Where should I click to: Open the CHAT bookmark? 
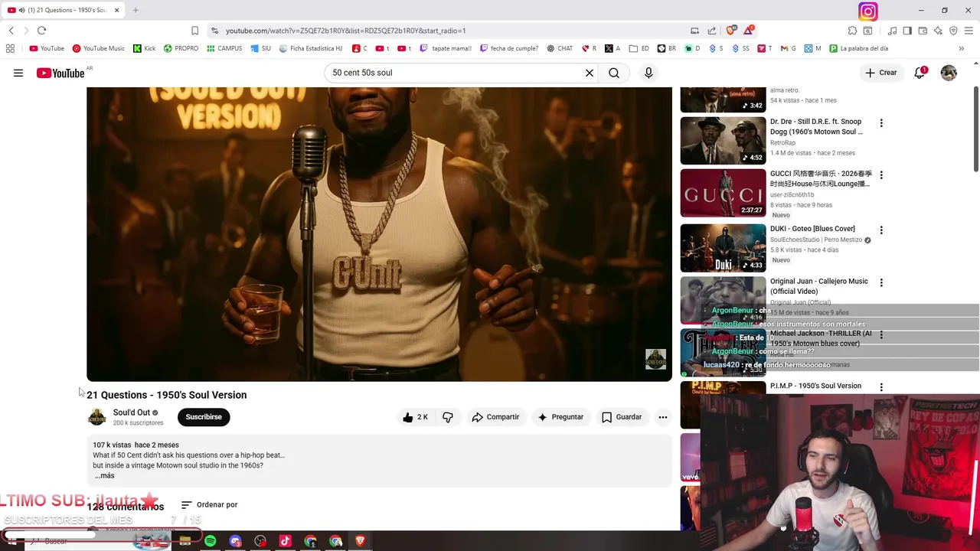pos(560,48)
